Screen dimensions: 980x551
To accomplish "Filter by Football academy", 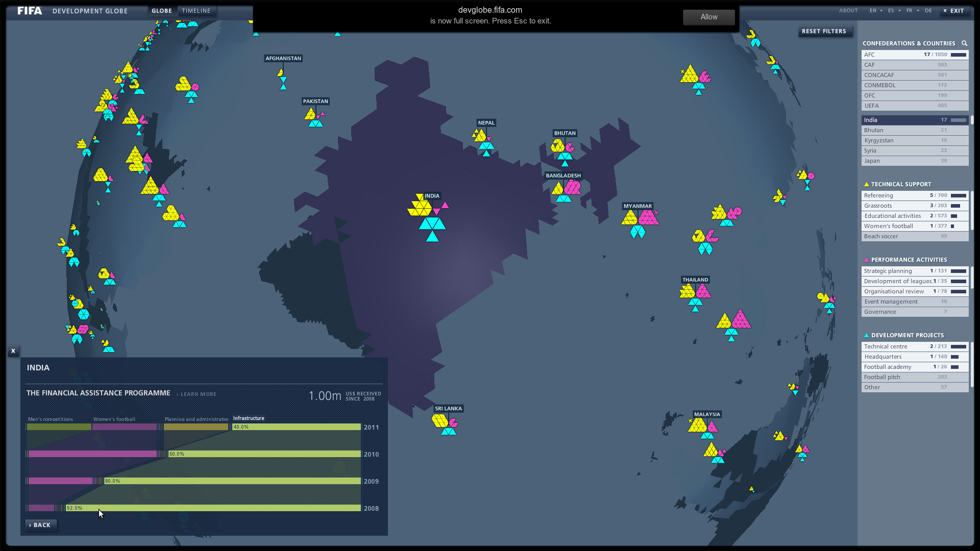I will [915, 367].
